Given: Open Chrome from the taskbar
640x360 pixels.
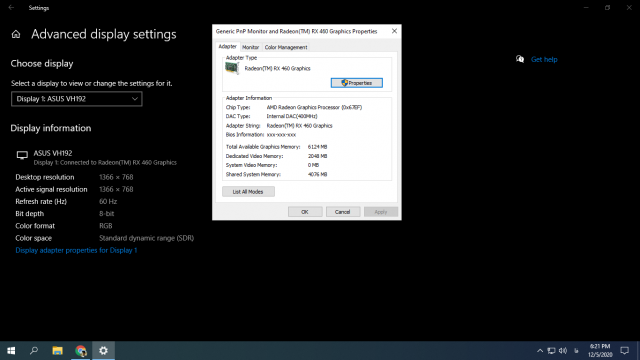Looking at the screenshot, I should [80, 351].
